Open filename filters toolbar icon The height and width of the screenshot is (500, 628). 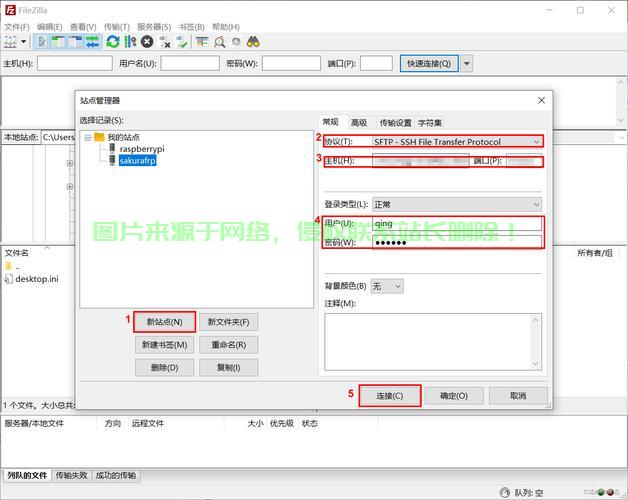coord(202,42)
